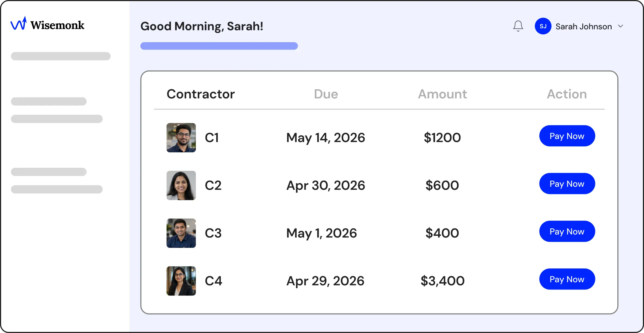
Task: Select the C2 contractor name
Action: click(213, 186)
